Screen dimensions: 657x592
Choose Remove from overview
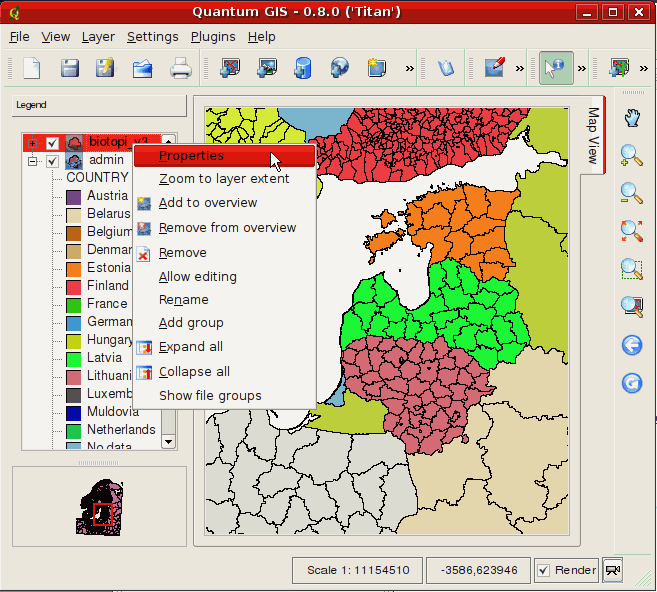click(224, 228)
